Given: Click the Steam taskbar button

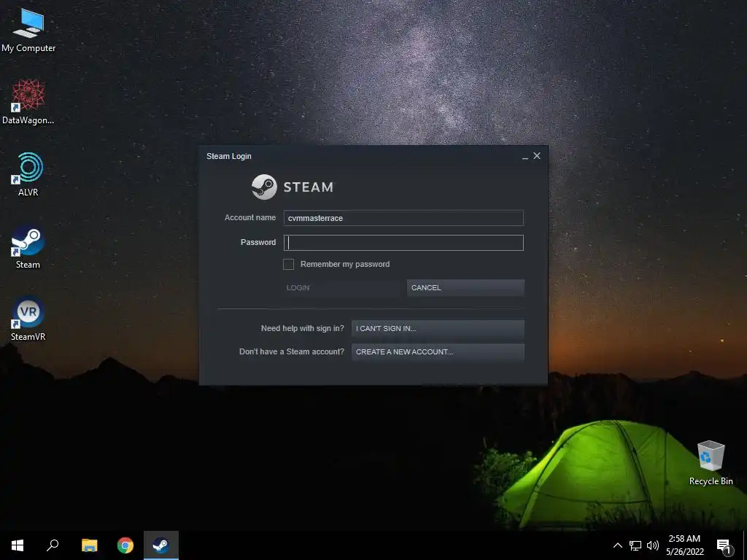Looking at the screenshot, I should point(161,545).
